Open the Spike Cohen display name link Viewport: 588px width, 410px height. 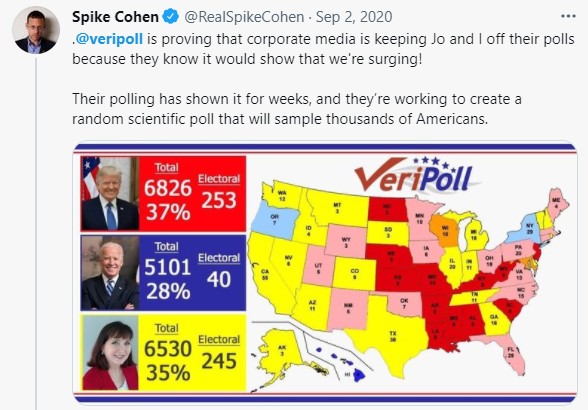pos(115,17)
